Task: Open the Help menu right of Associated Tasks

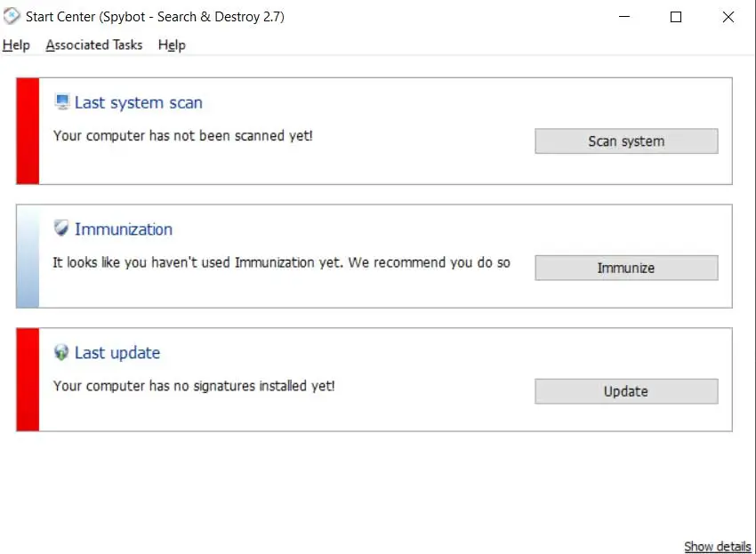Action: point(172,45)
